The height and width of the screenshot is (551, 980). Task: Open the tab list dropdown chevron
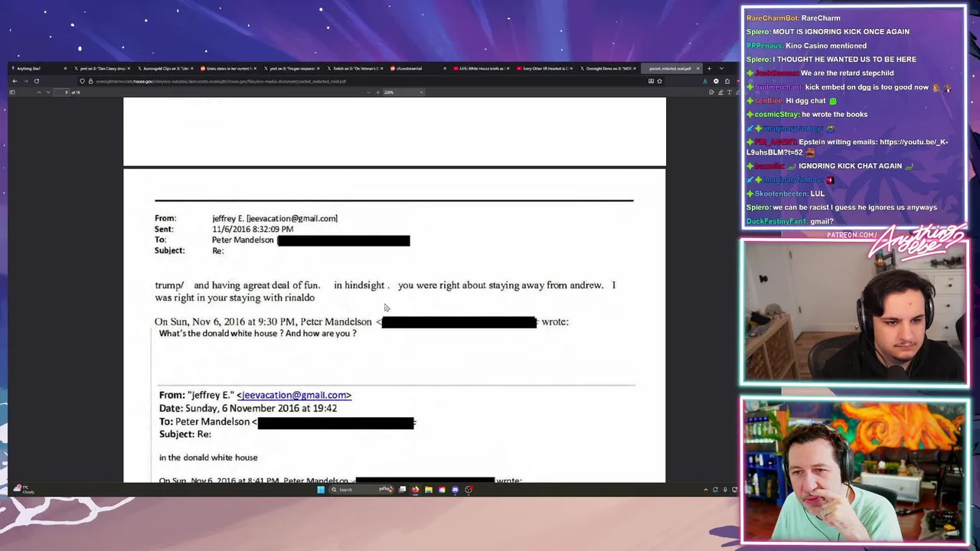coord(721,69)
